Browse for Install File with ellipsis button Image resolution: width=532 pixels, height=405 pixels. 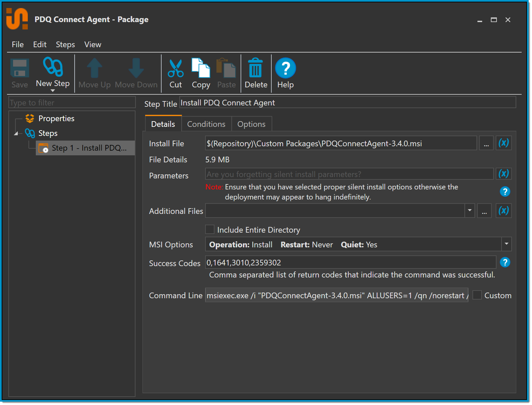point(486,143)
